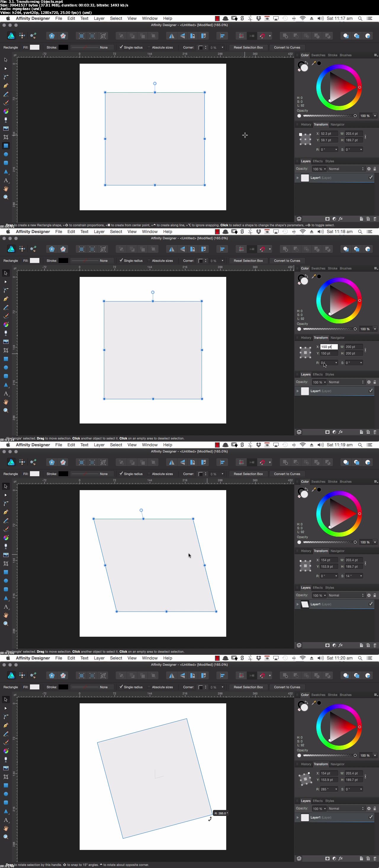Viewport: 379px width, 868px height.
Task: Open the Select menu in the 11:19 am frame
Action: (116, 445)
